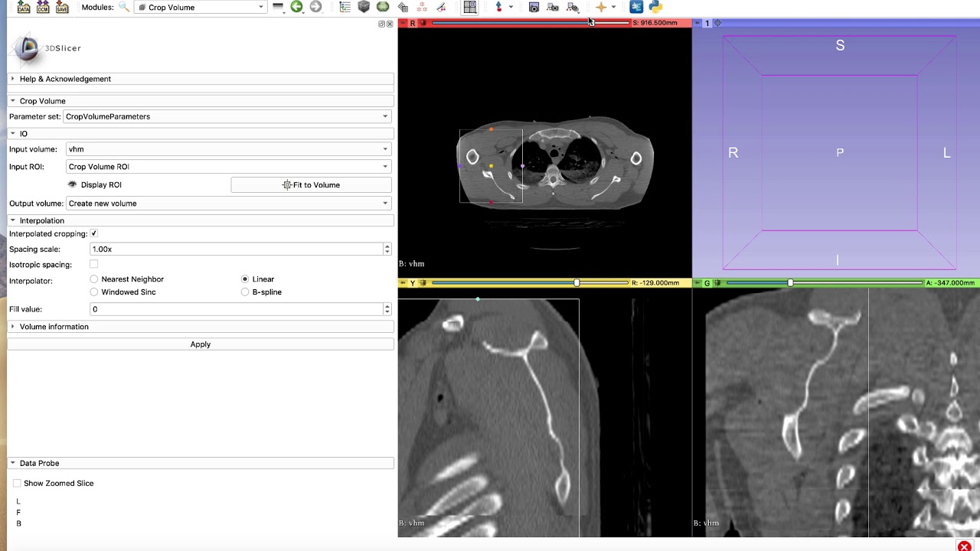This screenshot has width=980, height=551.
Task: Click the grey forward module arrow
Action: click(x=315, y=7)
